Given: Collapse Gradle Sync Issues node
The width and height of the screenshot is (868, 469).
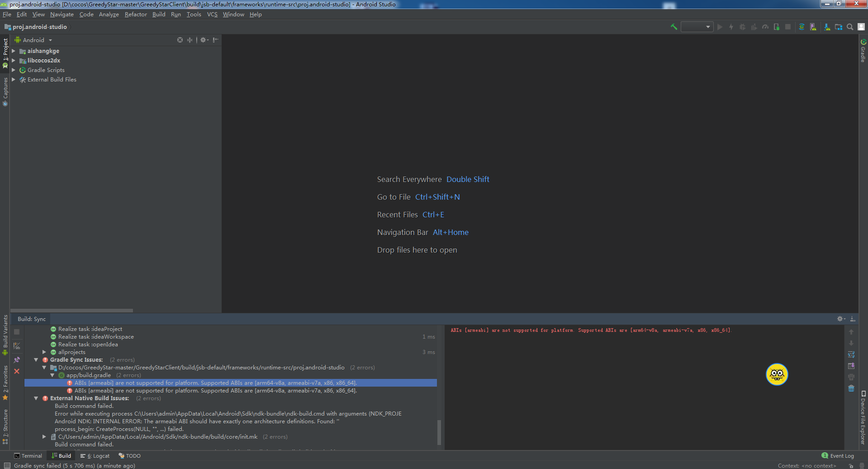Looking at the screenshot, I should [36, 360].
